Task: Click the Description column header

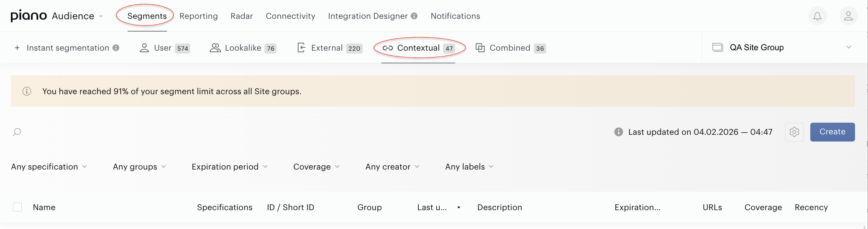Action: (499, 207)
